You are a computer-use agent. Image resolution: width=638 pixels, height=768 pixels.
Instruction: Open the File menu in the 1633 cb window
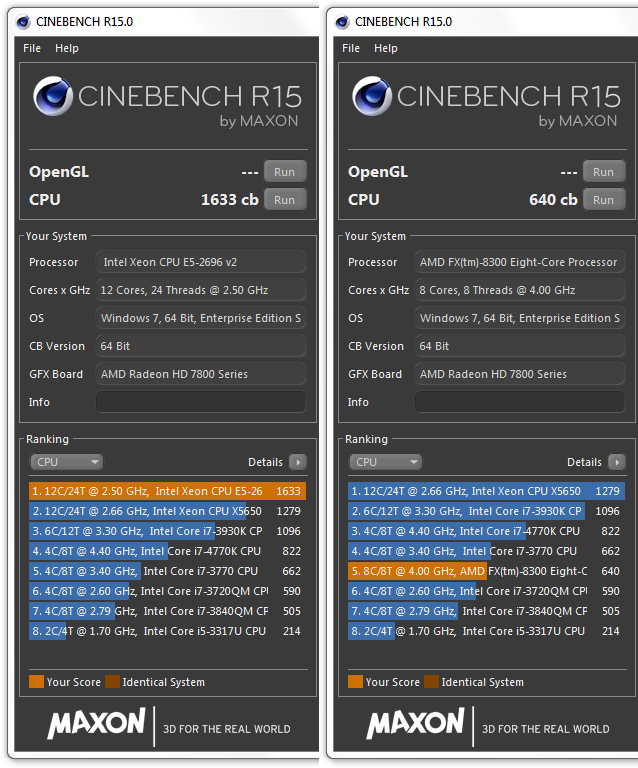32,48
